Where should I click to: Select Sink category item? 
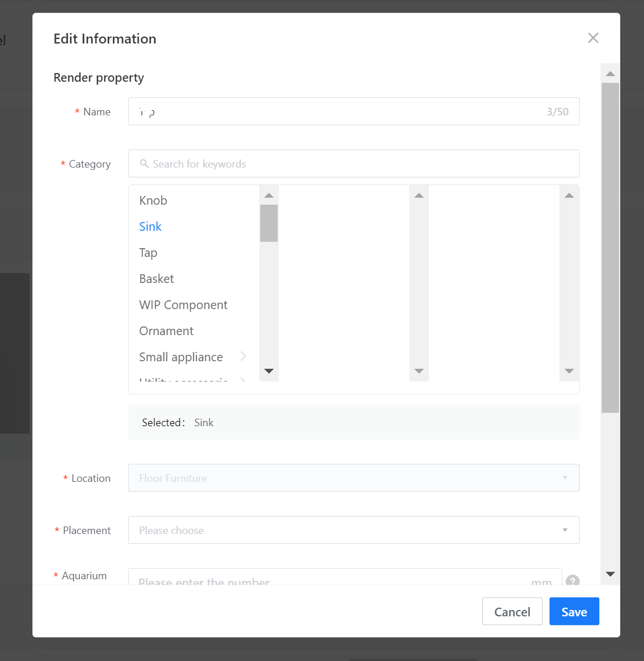(150, 227)
